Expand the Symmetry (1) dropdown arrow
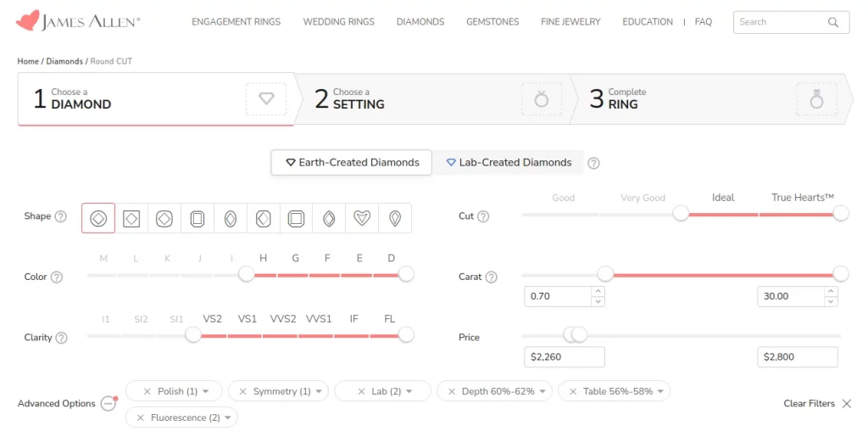868x437 pixels. (x=319, y=391)
